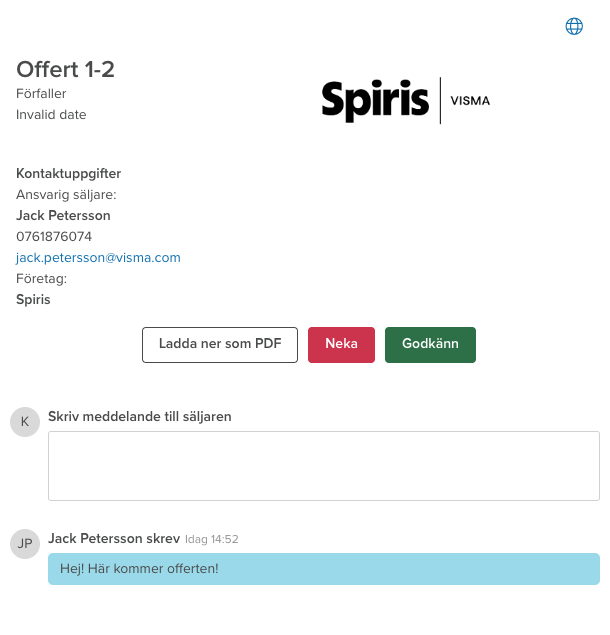
Task: Click the 'Invalid date' text
Action: click(x=51, y=115)
